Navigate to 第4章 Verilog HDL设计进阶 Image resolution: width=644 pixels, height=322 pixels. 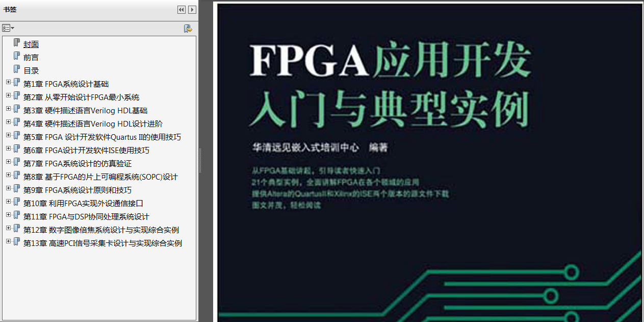click(x=93, y=124)
